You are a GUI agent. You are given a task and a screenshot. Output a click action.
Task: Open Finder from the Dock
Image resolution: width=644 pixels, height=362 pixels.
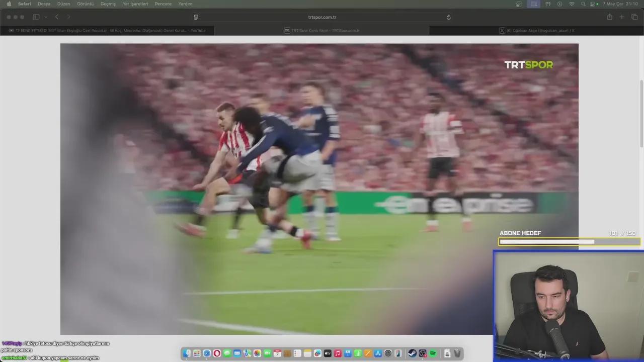click(187, 353)
